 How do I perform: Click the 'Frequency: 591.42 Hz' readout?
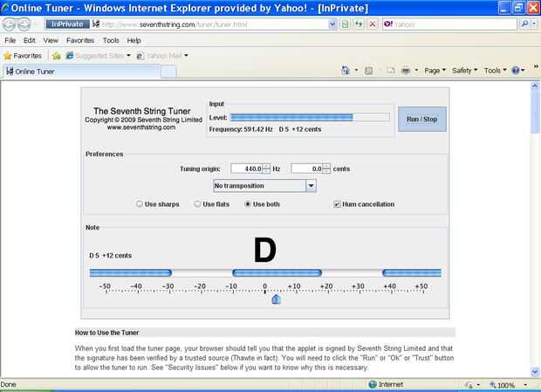tap(241, 129)
